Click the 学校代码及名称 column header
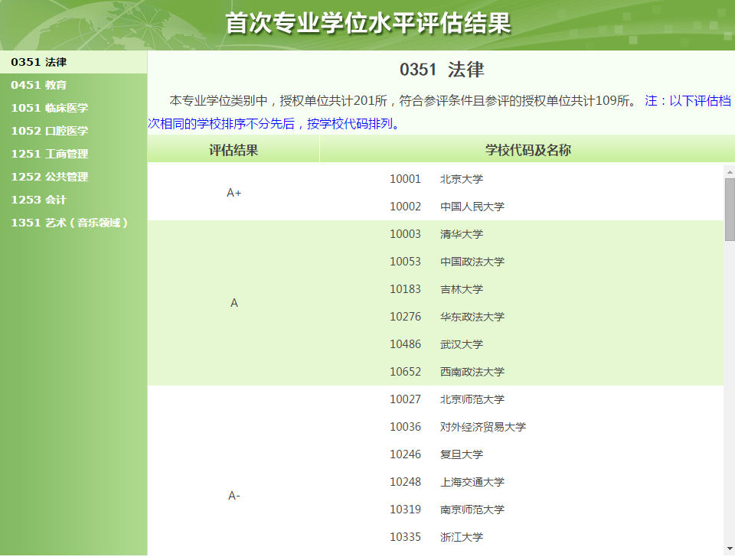Screen dimensions: 735x560 [528, 150]
